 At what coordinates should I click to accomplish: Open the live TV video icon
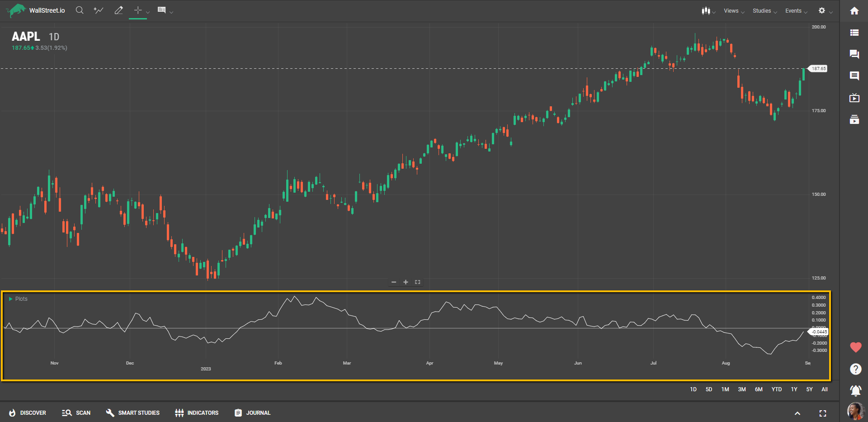[x=854, y=98]
